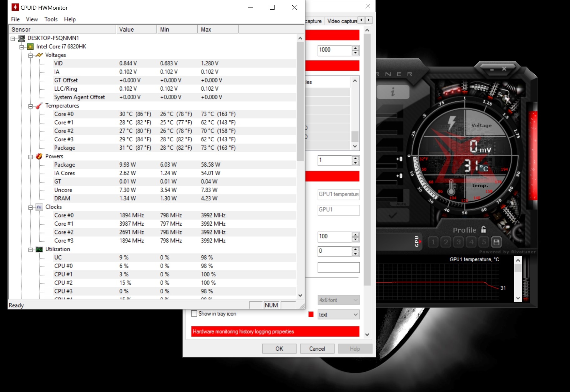Click the Afterburner profile lock icon
The image size is (570, 392).
pyautogui.click(x=483, y=229)
